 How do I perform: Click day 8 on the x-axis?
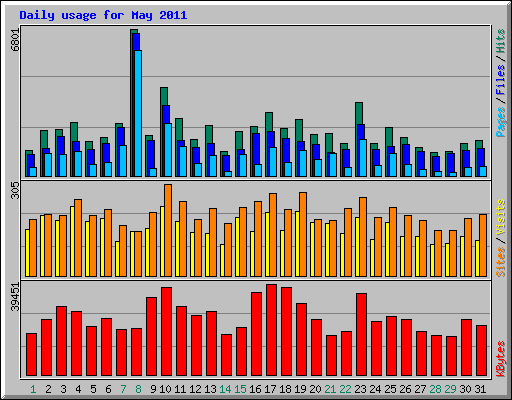pos(138,389)
